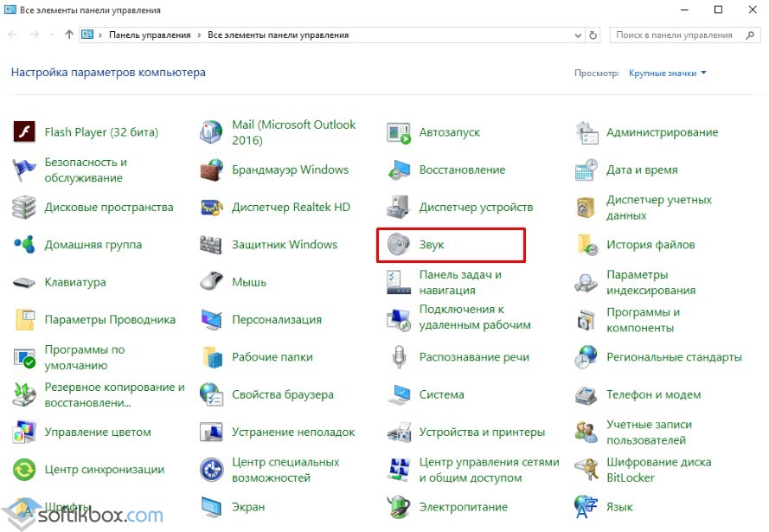769x532 pixels.
Task: Click the forward navigation arrow
Action: (x=35, y=35)
